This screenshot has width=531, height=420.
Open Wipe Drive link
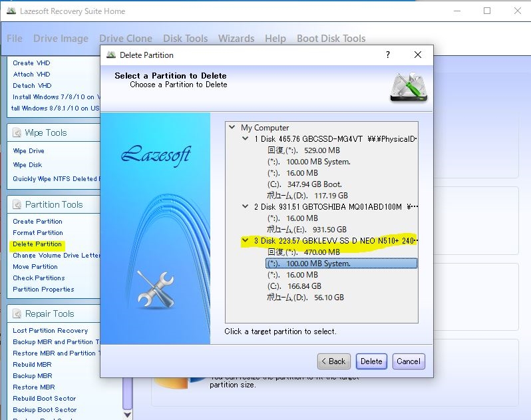29,150
